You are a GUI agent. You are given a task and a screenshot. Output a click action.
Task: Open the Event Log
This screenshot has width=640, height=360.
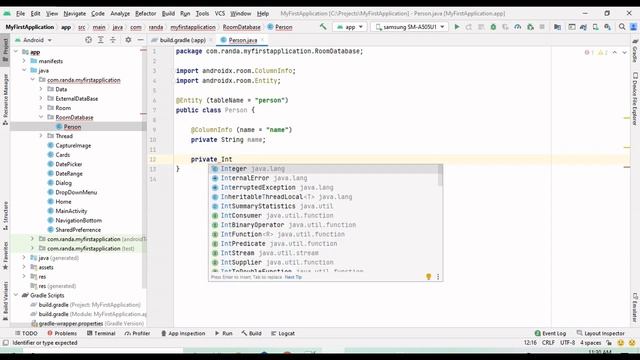[x=550, y=333]
